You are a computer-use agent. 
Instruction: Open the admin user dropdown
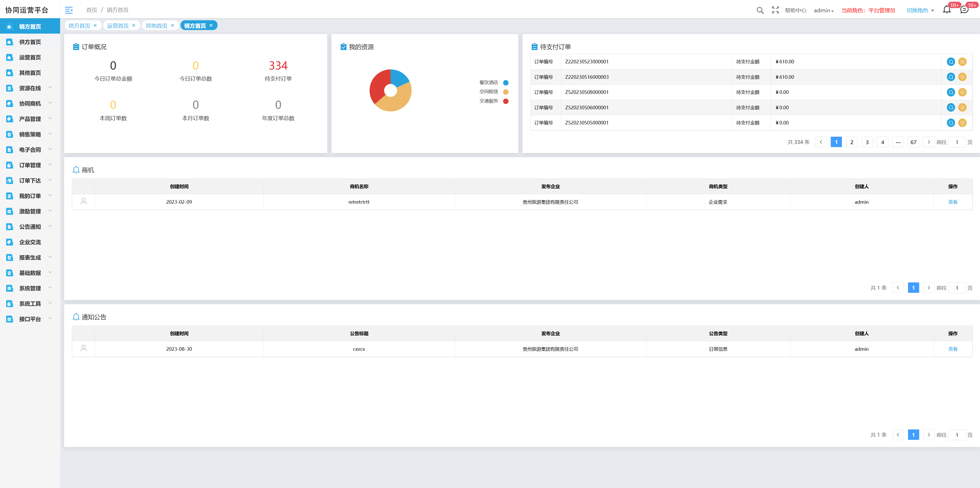coord(823,10)
